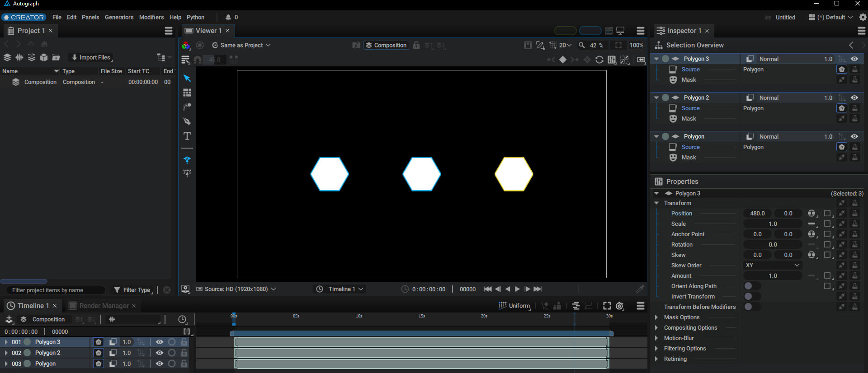Image resolution: width=868 pixels, height=373 pixels.
Task: Click the Filter project items by name field
Action: tap(56, 290)
